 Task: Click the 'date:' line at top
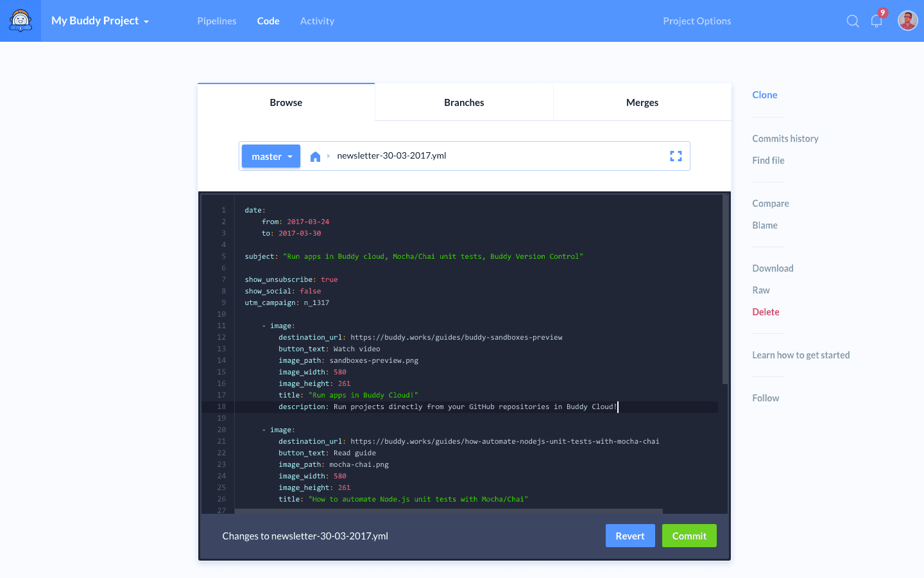coord(255,210)
